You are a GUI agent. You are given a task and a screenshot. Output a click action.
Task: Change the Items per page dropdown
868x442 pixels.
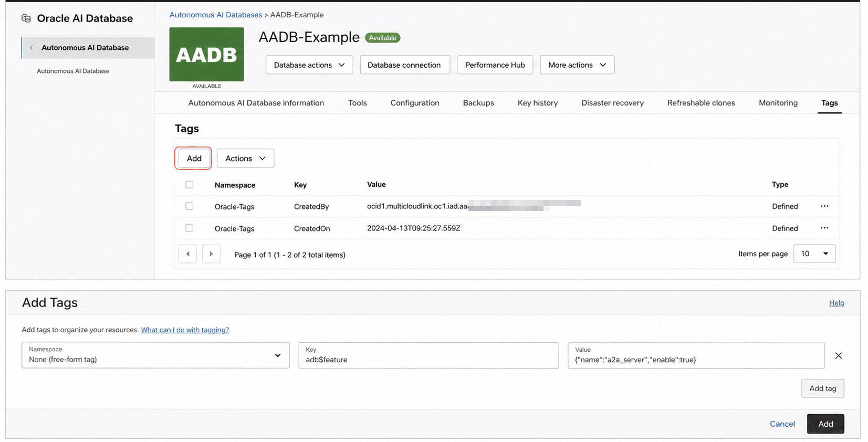[x=814, y=254]
